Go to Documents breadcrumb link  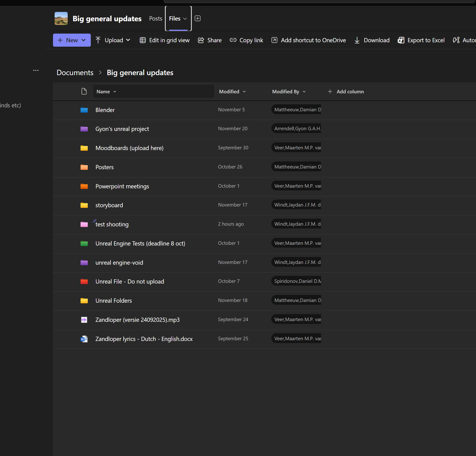coord(75,73)
